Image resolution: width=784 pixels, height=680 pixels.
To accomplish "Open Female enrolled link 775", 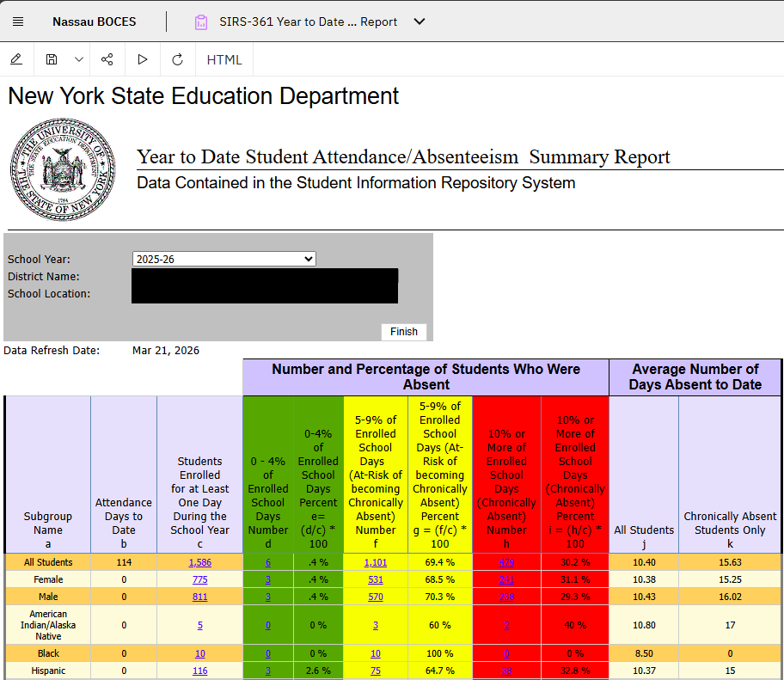I will tap(200, 579).
